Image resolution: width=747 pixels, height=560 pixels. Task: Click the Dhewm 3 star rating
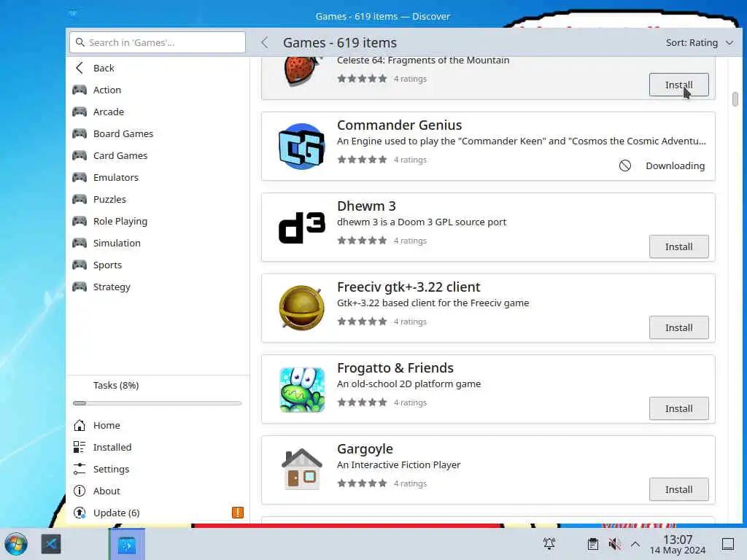(x=362, y=241)
